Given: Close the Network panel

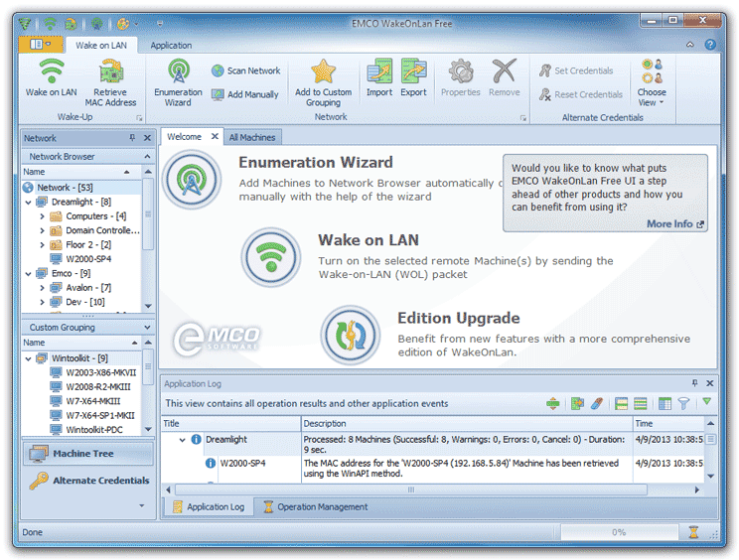Looking at the screenshot, I should point(147,138).
